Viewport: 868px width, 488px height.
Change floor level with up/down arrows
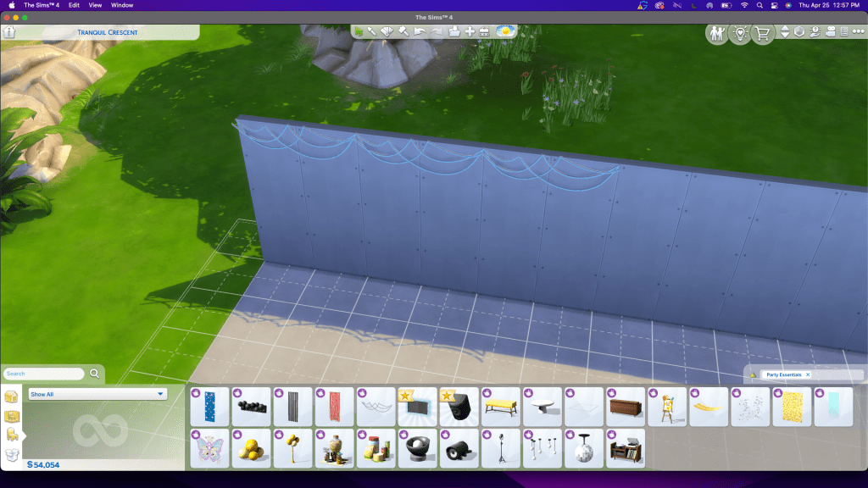click(785, 32)
